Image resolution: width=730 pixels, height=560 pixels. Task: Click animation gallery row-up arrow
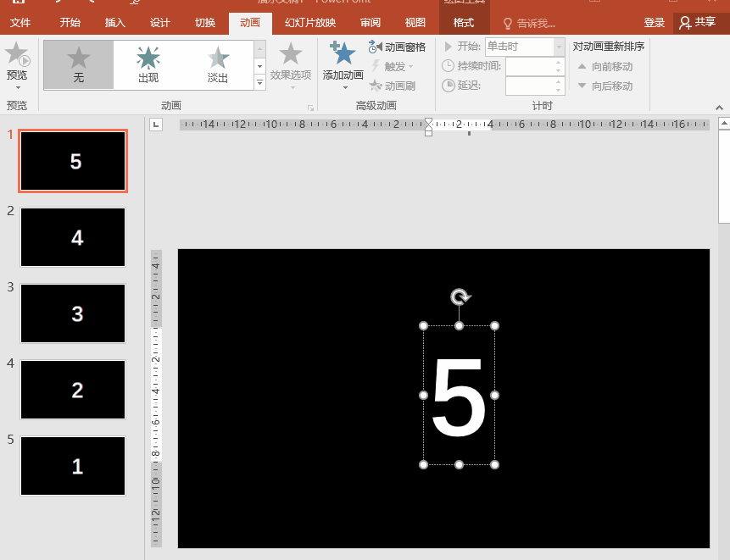(x=259, y=49)
